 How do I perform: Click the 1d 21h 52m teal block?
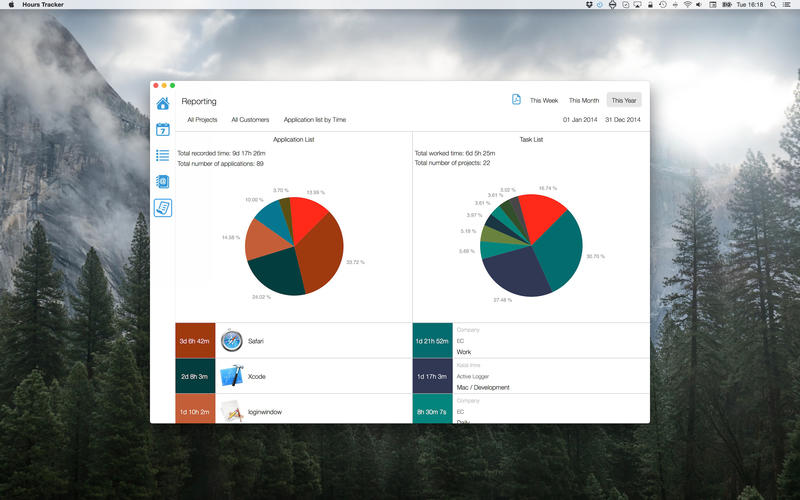[x=432, y=340]
